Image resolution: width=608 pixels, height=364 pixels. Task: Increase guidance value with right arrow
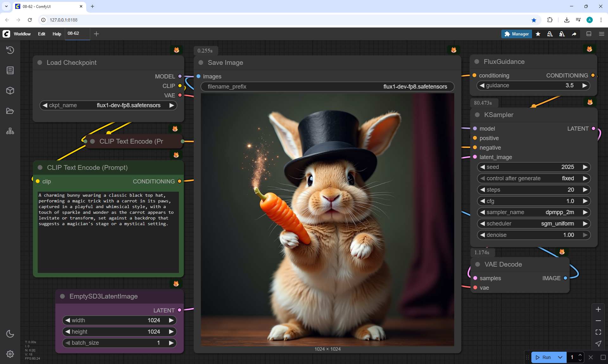click(585, 85)
